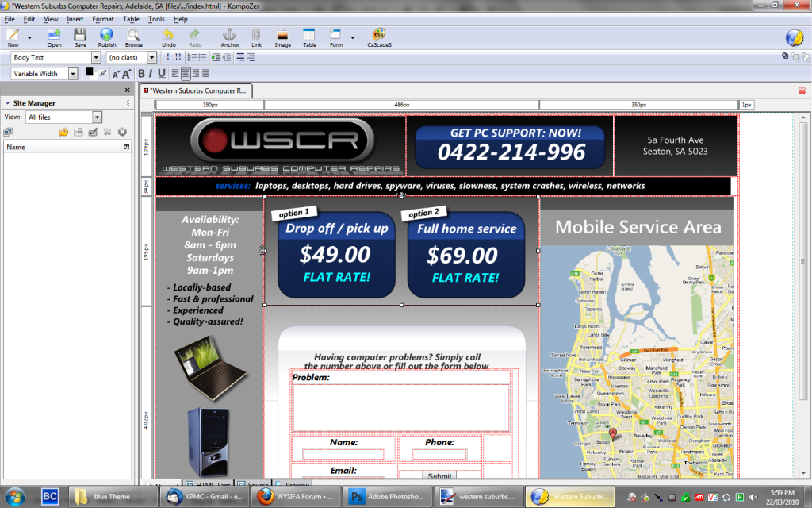Toggle emphasis with the single exclamation mark

point(167,57)
